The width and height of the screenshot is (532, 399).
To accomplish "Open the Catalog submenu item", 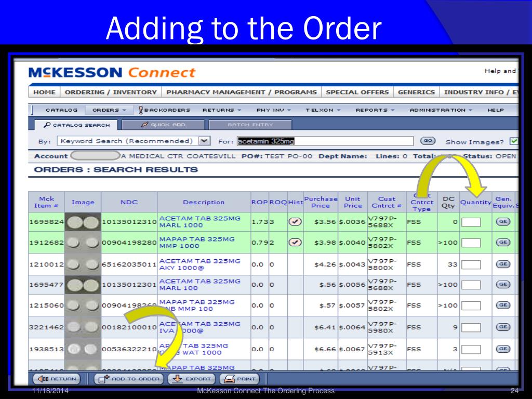I will click(61, 110).
